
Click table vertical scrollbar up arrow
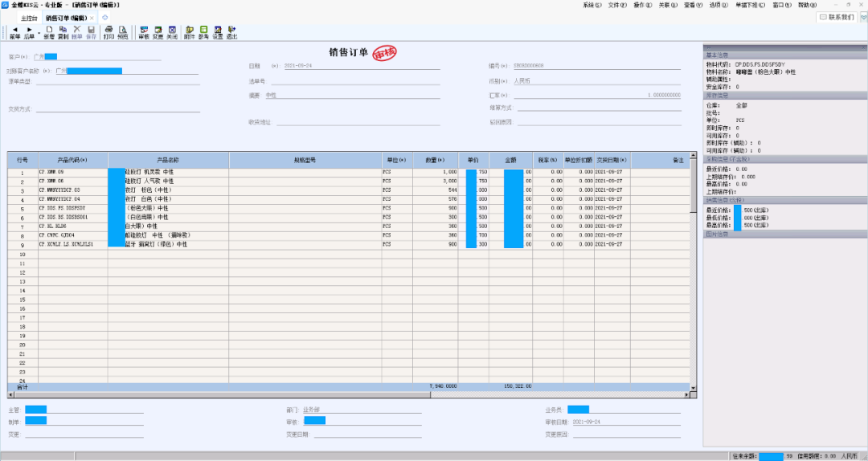[x=694, y=156]
